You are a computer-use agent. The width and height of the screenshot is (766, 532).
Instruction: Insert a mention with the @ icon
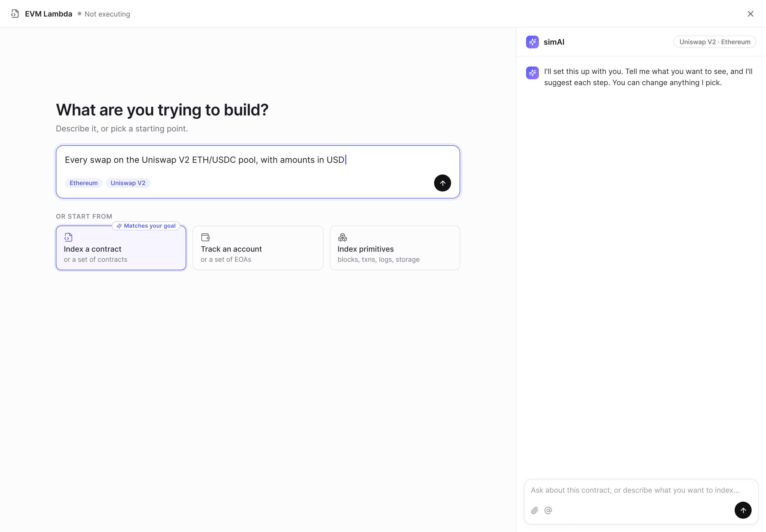[548, 510]
